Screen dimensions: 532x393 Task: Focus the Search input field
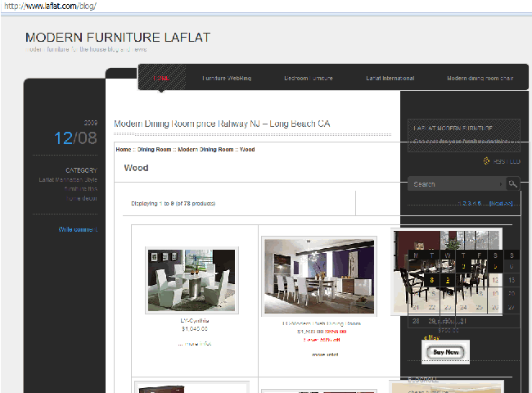[457, 184]
